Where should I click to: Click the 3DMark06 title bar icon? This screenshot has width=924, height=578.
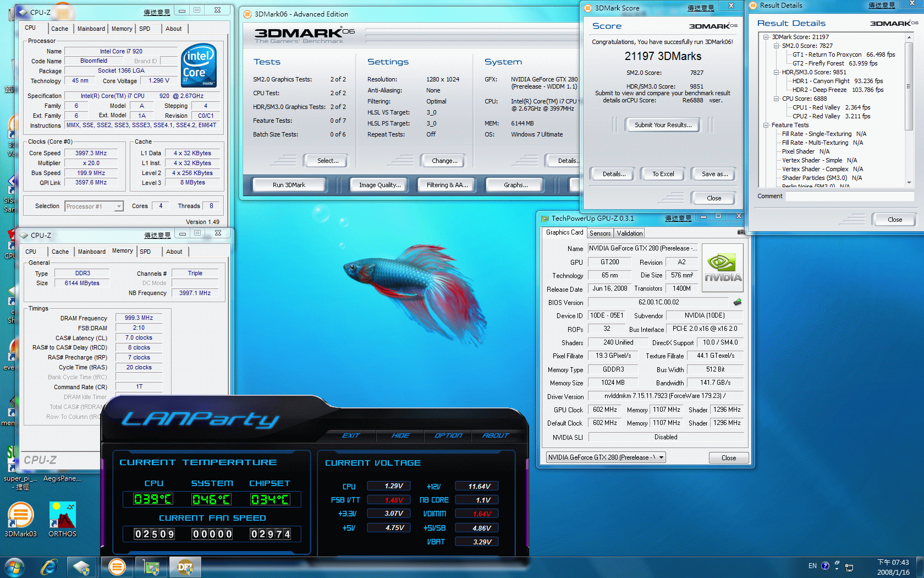248,14
